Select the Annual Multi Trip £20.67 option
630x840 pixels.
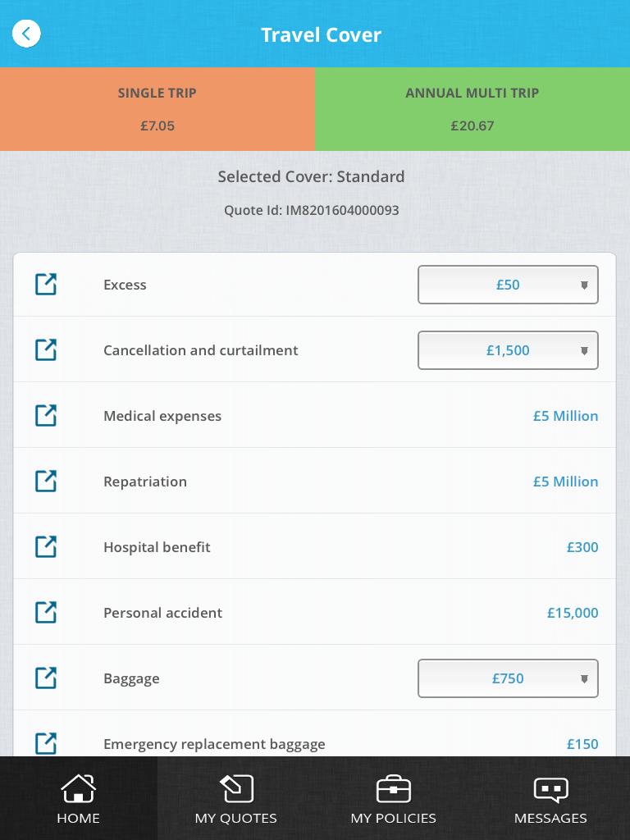click(x=472, y=109)
